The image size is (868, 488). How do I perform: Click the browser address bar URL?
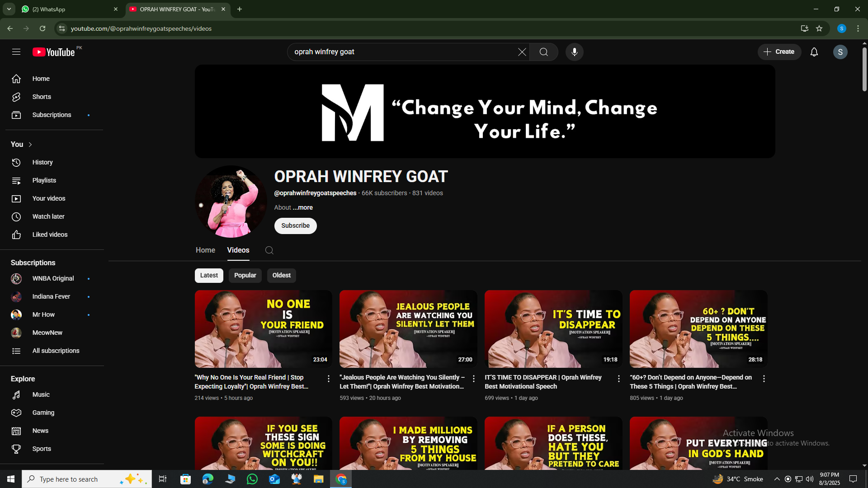pyautogui.click(x=141, y=28)
